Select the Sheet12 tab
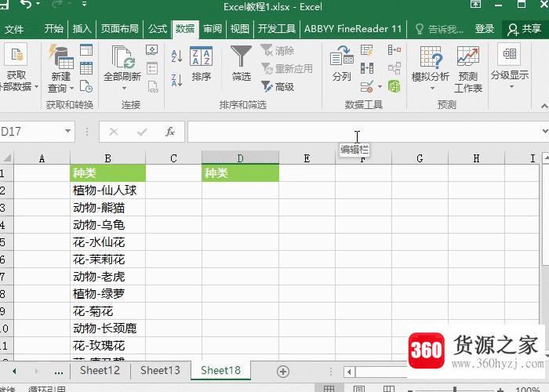This screenshot has width=549, height=392. coord(100,370)
